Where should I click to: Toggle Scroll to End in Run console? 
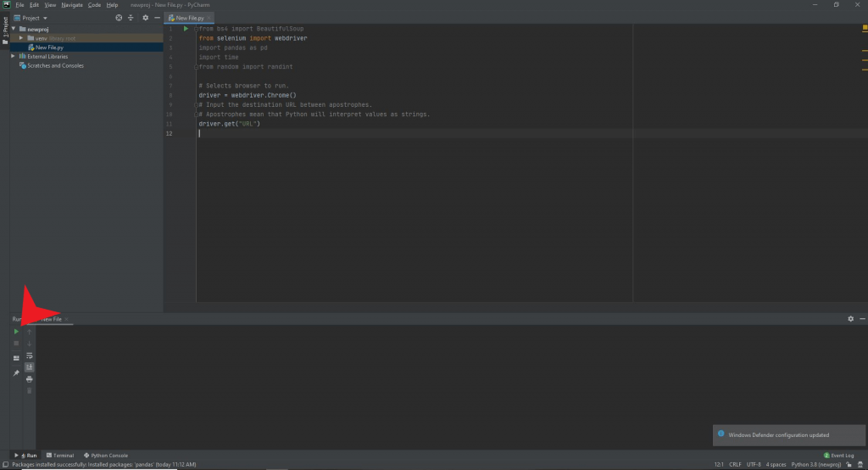30,367
